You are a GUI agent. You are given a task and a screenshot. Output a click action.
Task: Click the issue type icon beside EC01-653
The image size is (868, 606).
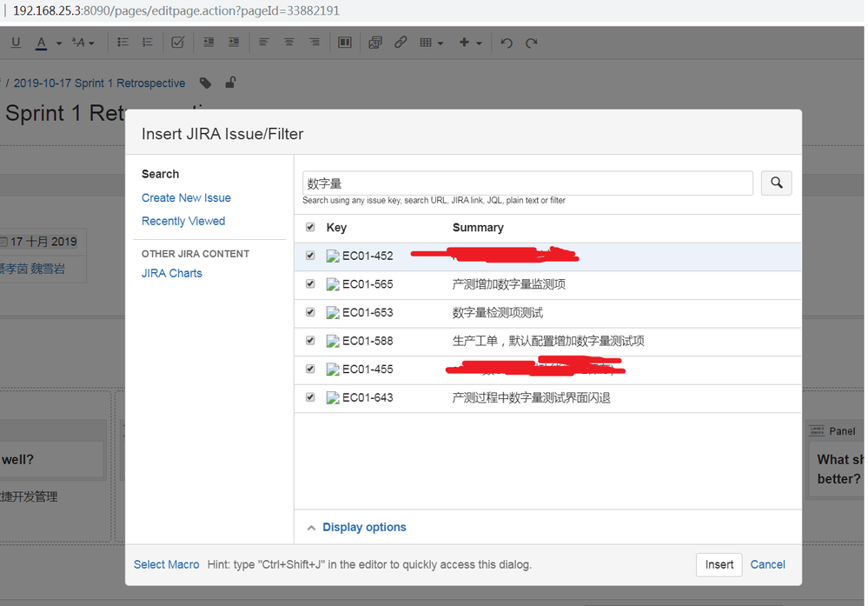[333, 312]
